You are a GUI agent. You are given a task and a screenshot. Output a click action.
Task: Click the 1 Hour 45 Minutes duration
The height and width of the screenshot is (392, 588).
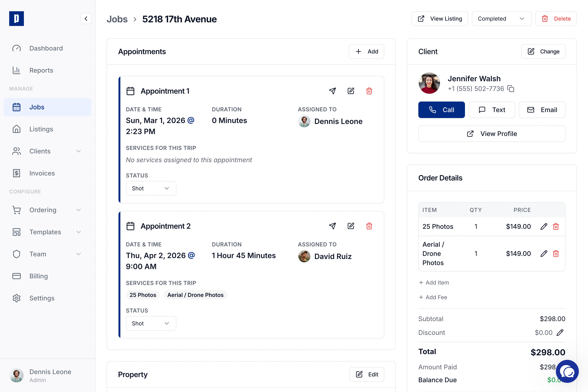click(244, 255)
